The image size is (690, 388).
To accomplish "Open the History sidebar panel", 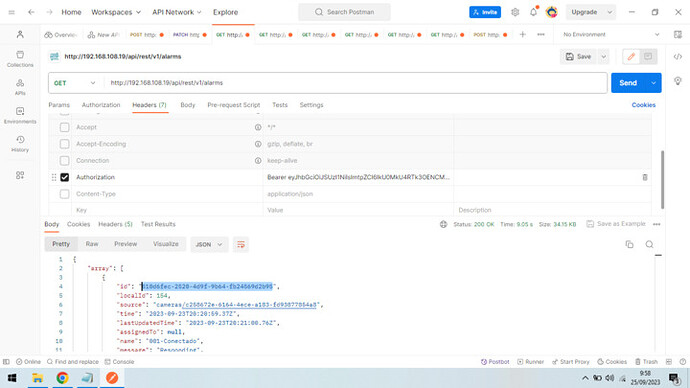I will [x=20, y=144].
